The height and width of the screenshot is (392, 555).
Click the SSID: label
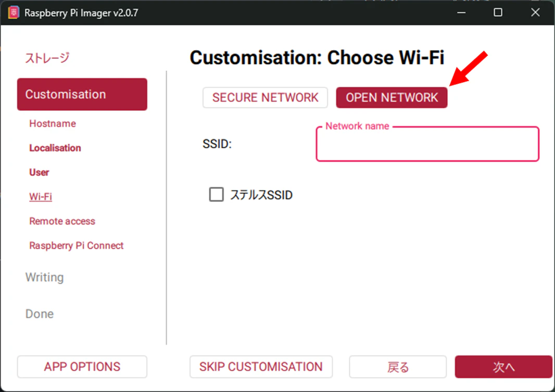(x=217, y=144)
